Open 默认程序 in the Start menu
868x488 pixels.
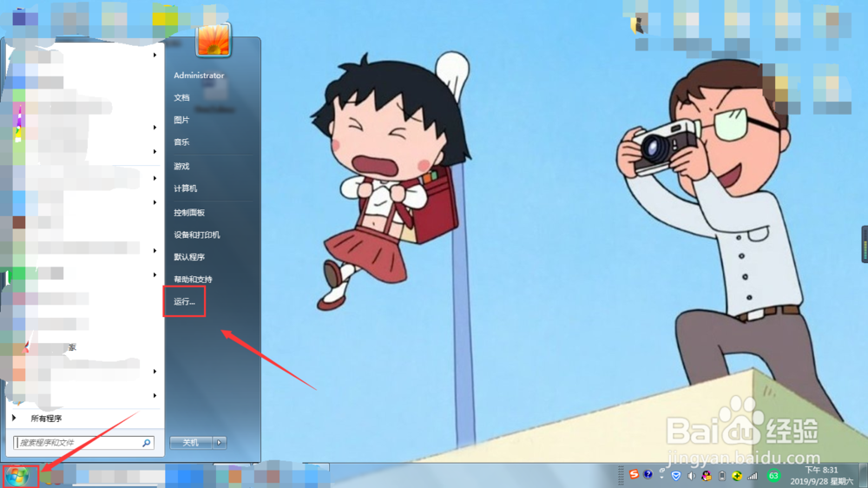pos(189,257)
